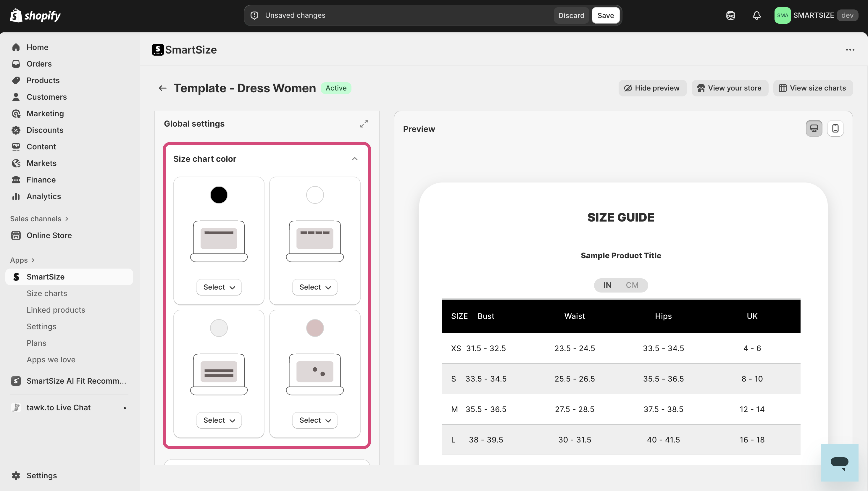Switch size units to IN
This screenshot has height=491, width=868.
(607, 285)
